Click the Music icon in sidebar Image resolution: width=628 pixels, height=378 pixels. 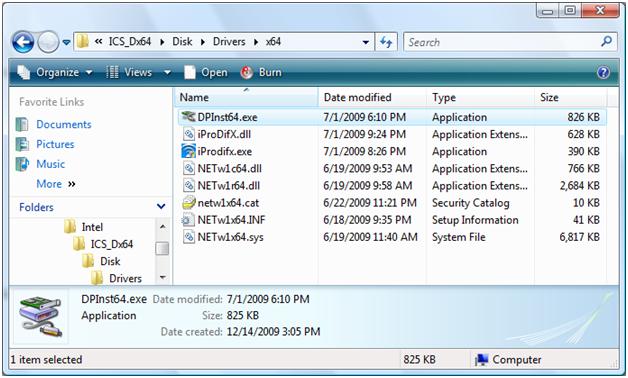click(22, 164)
